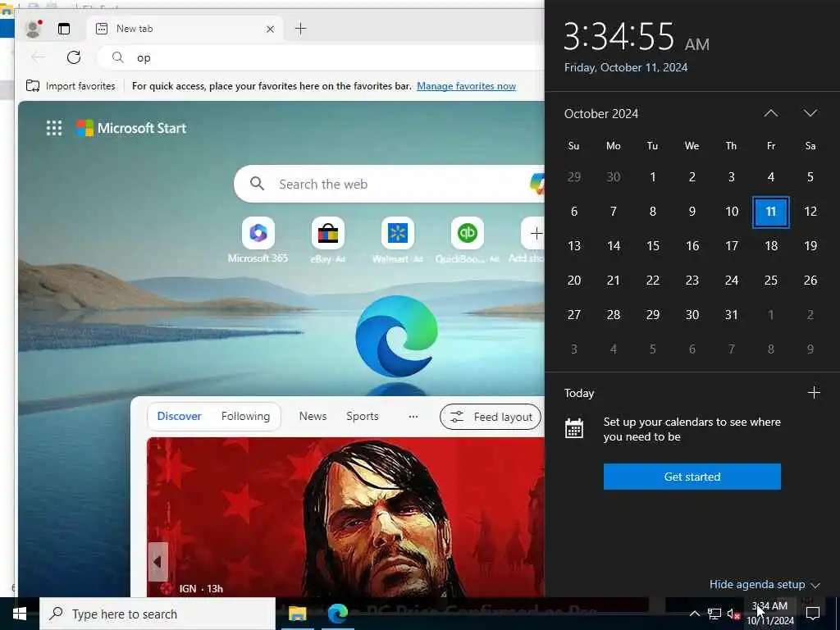Image resolution: width=840 pixels, height=630 pixels.
Task: Open the Manage favorites now link
Action: pos(466,85)
